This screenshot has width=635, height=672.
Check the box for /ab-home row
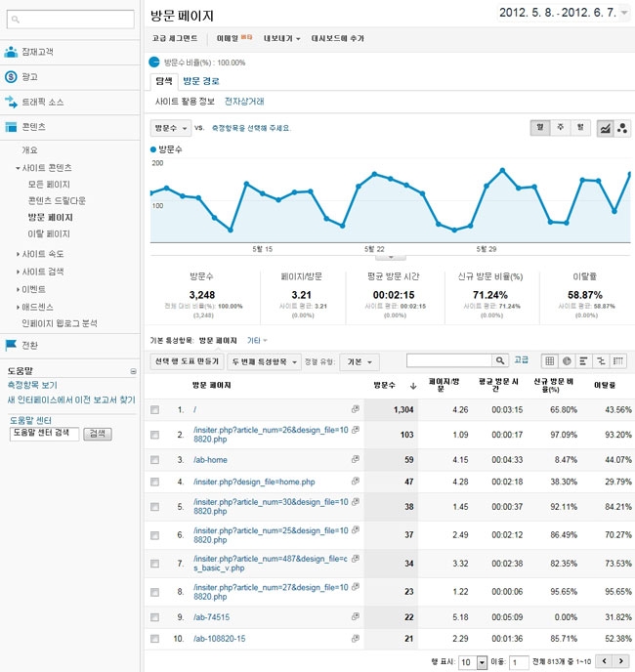point(154,457)
